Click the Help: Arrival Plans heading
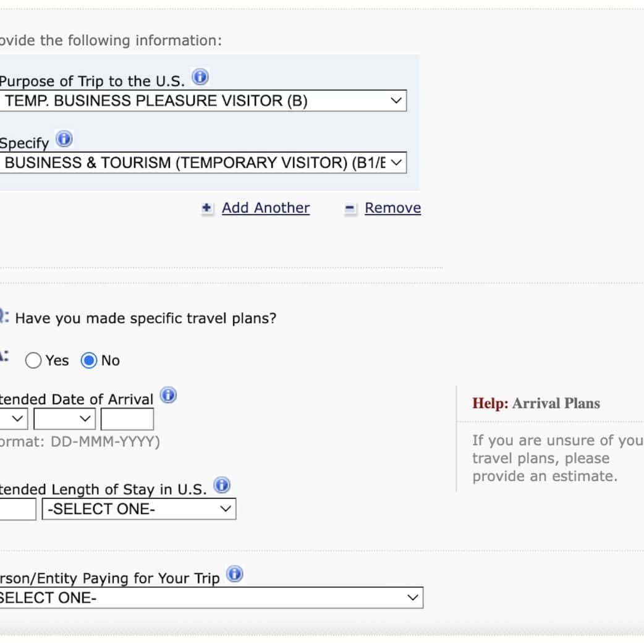This screenshot has height=644, width=644. (536, 404)
